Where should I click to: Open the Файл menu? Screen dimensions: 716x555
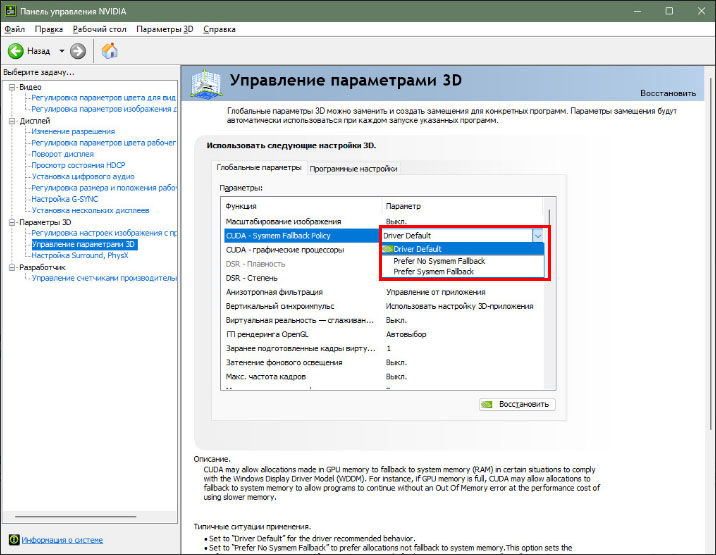[x=15, y=29]
